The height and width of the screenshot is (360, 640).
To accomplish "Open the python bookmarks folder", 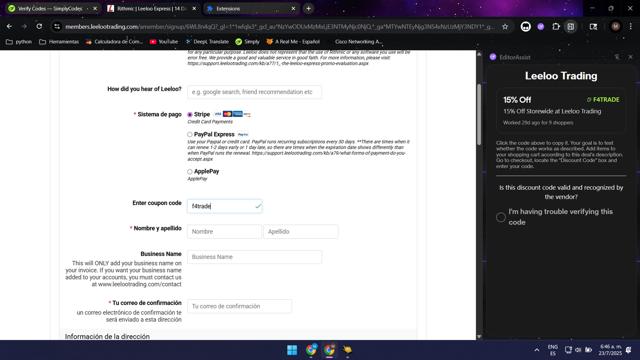I will click(19, 42).
